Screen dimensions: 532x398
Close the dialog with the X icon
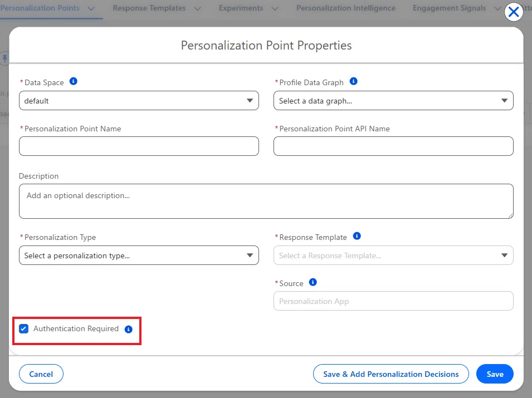pyautogui.click(x=514, y=12)
